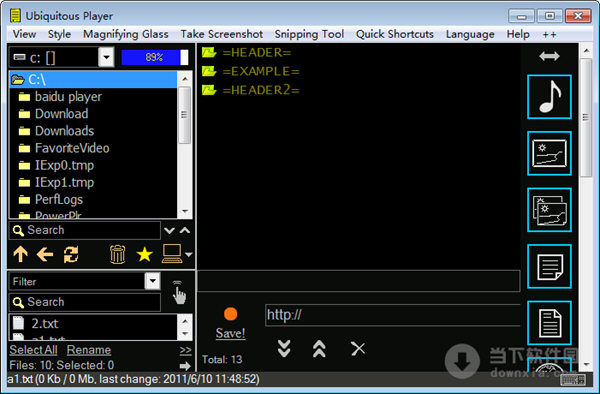Go up one folder level arrow

click(x=20, y=254)
